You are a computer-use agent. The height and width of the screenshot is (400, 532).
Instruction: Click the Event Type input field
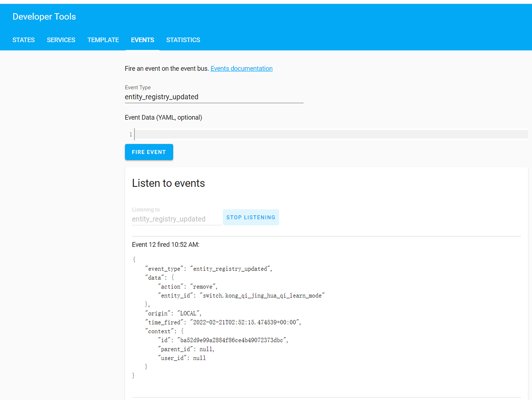pyautogui.click(x=214, y=97)
